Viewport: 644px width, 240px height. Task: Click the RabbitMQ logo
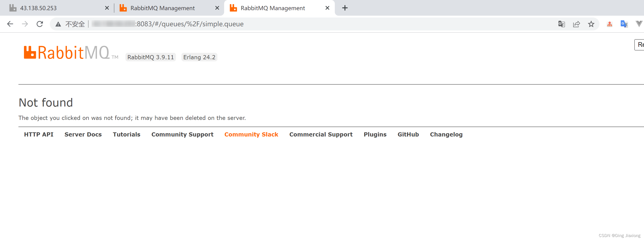tap(71, 53)
